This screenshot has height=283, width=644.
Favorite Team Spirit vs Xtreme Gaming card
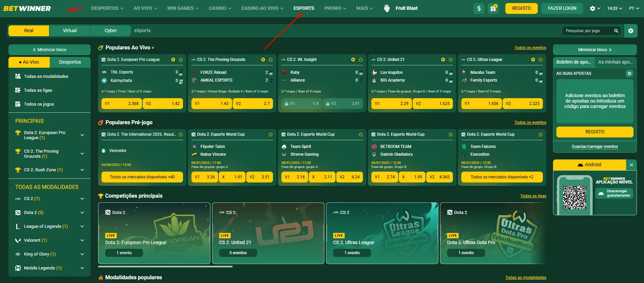(x=361, y=134)
